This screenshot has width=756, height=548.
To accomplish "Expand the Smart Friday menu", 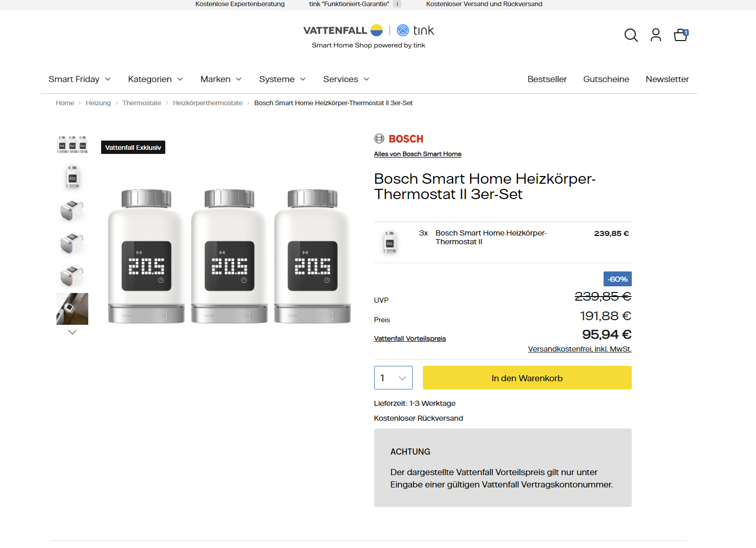I will (x=80, y=79).
